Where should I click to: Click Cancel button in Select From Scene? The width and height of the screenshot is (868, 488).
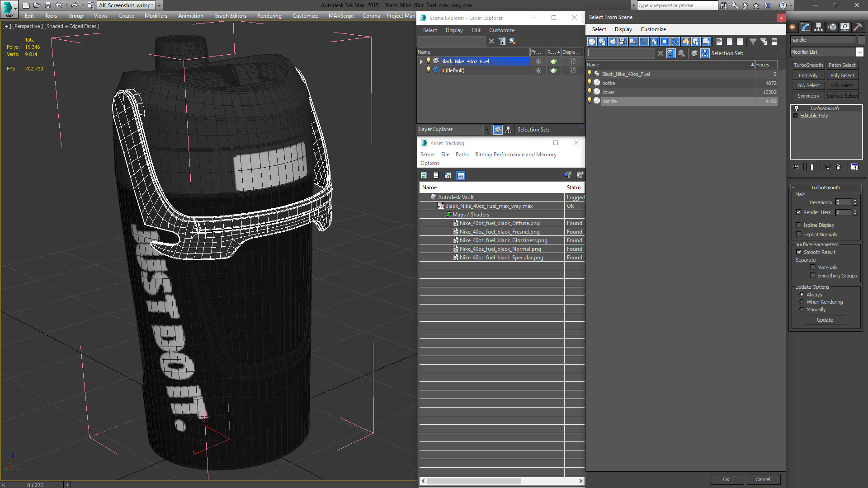click(x=763, y=479)
